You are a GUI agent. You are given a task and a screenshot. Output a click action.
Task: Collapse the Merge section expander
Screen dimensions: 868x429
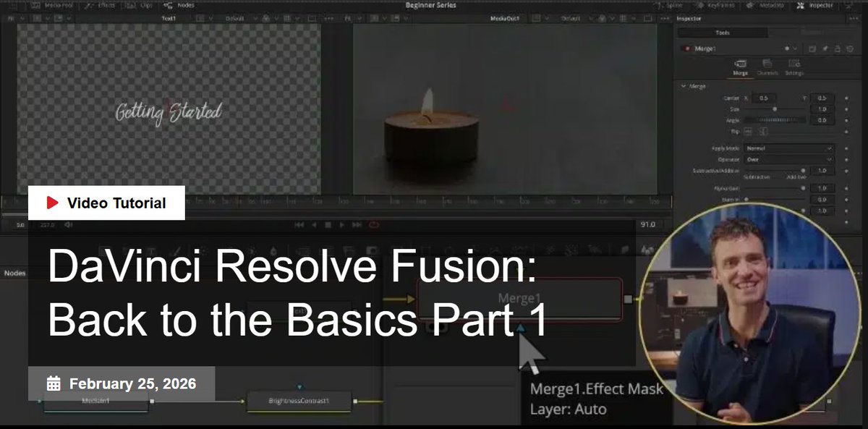(x=684, y=86)
